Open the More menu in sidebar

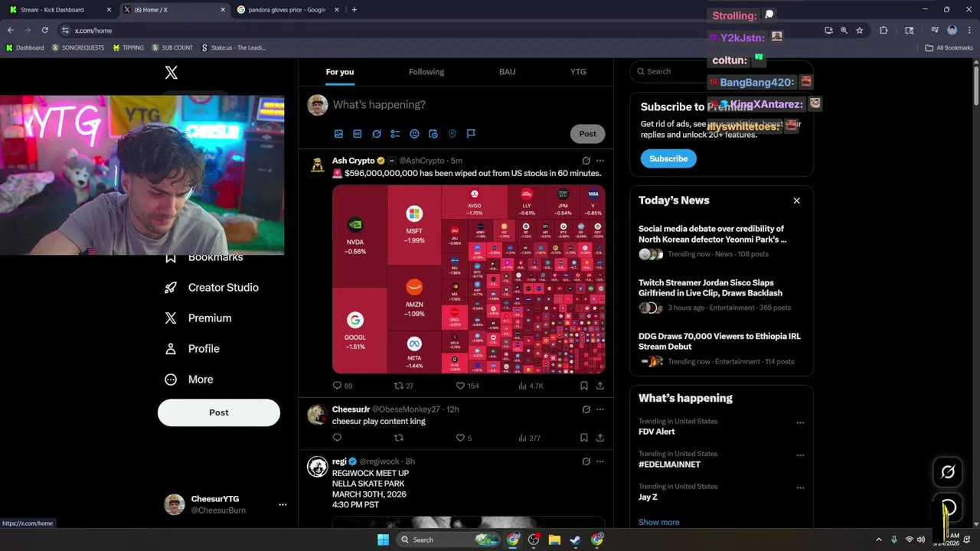[189, 380]
